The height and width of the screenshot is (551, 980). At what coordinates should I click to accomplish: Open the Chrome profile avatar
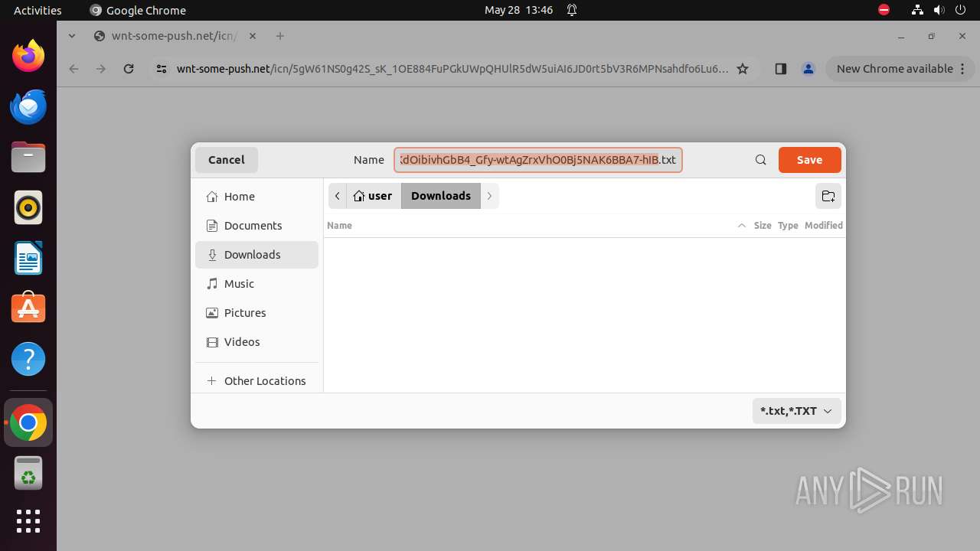tap(808, 69)
